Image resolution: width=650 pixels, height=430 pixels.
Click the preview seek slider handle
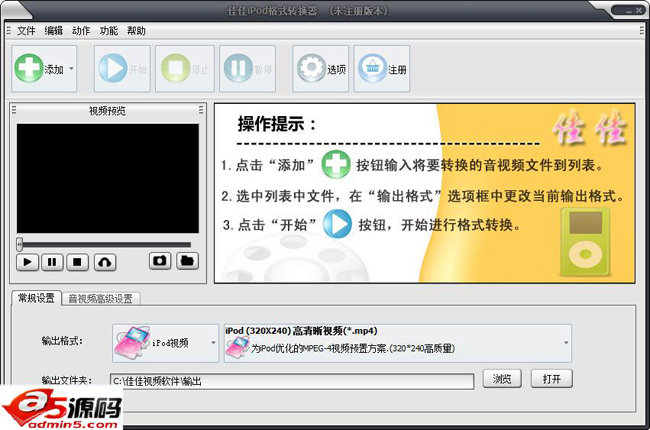(x=19, y=244)
